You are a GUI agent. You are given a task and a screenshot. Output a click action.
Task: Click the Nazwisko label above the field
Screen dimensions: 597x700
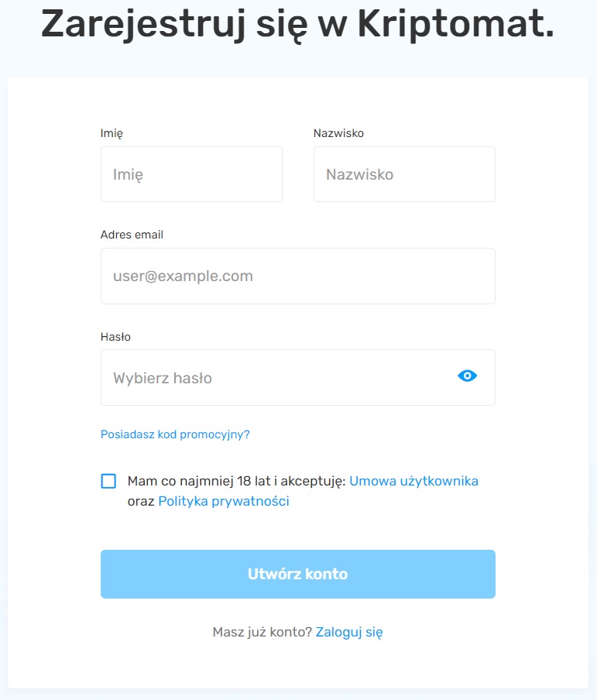[x=338, y=133]
